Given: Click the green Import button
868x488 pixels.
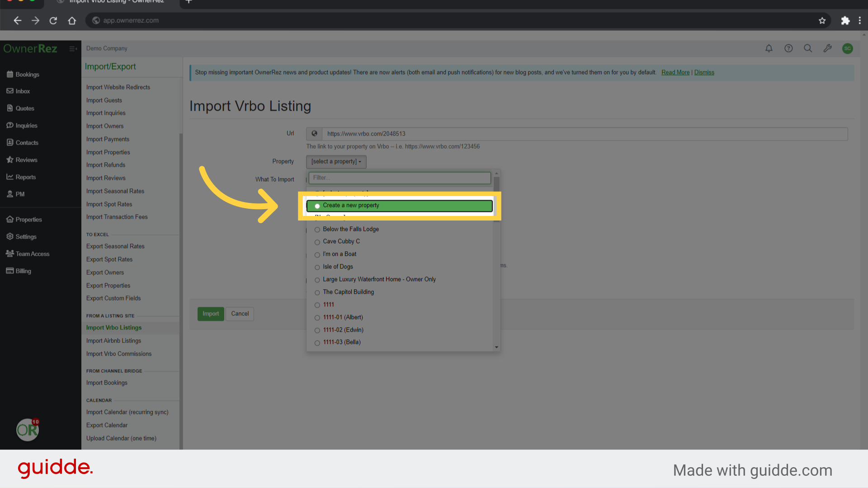Looking at the screenshot, I should click(x=210, y=314).
